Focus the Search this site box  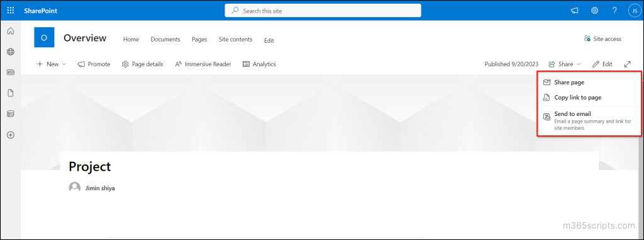tap(323, 11)
